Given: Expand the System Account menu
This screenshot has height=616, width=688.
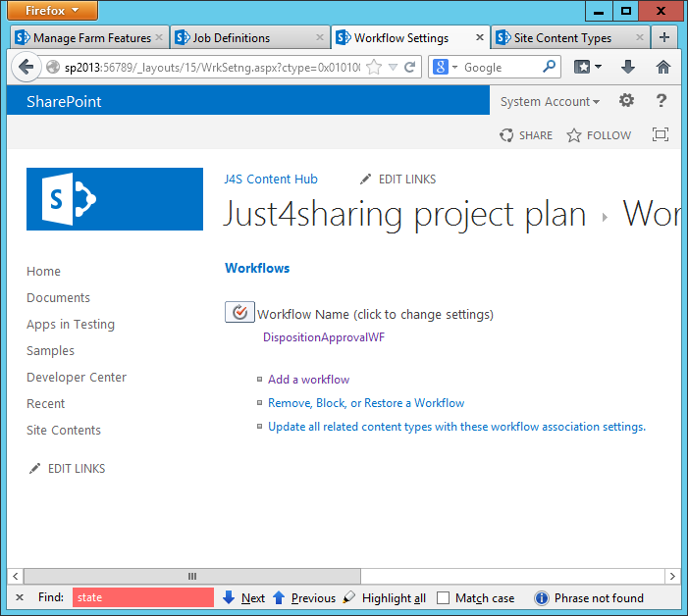Looking at the screenshot, I should coord(550,102).
